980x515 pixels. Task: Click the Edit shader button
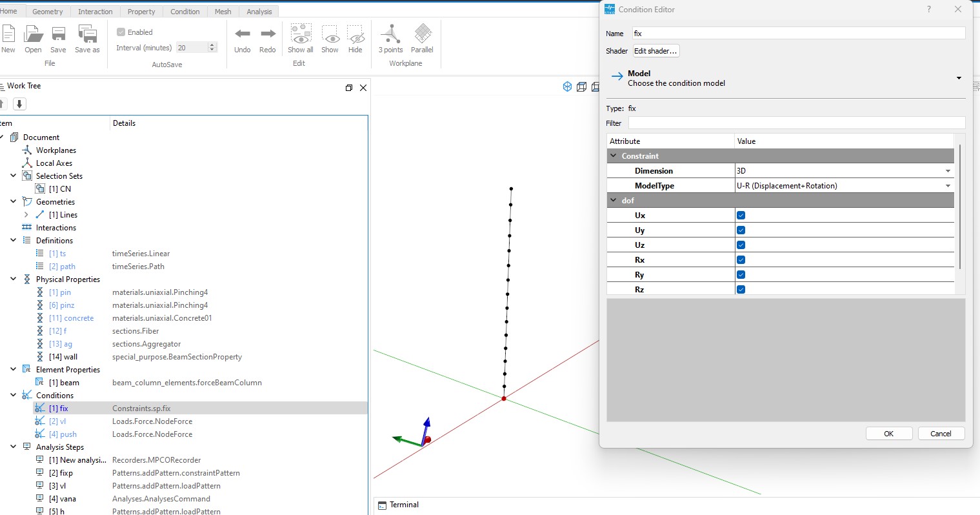655,51
